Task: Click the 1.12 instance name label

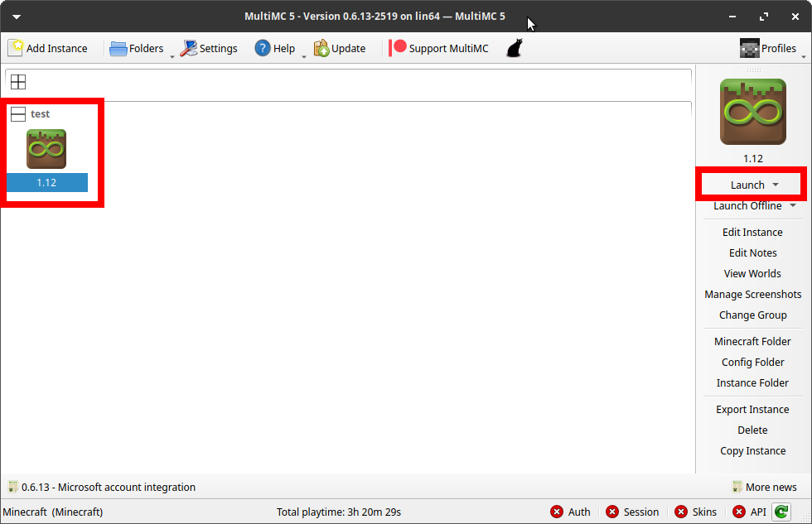Action: point(46,183)
